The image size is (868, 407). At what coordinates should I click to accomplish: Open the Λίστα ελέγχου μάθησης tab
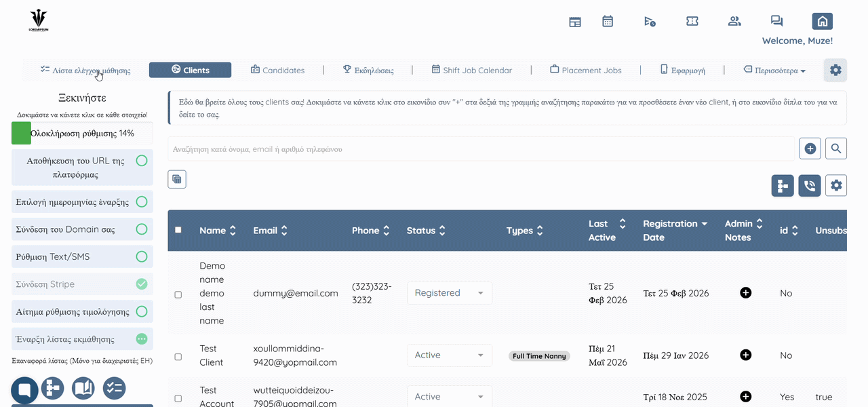[x=85, y=70]
